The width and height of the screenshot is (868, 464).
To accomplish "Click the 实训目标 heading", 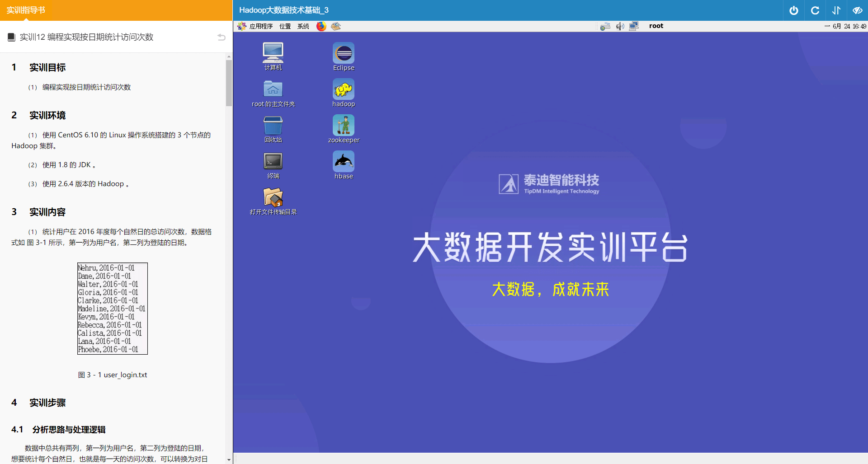I will (x=47, y=67).
